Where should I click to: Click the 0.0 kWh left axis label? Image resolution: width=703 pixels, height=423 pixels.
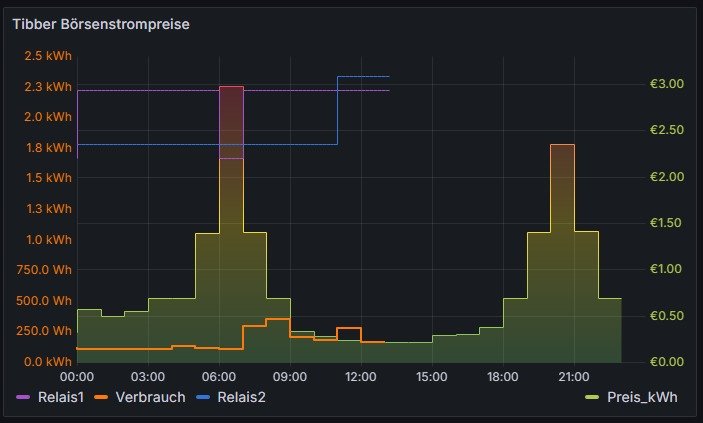pyautogui.click(x=48, y=361)
